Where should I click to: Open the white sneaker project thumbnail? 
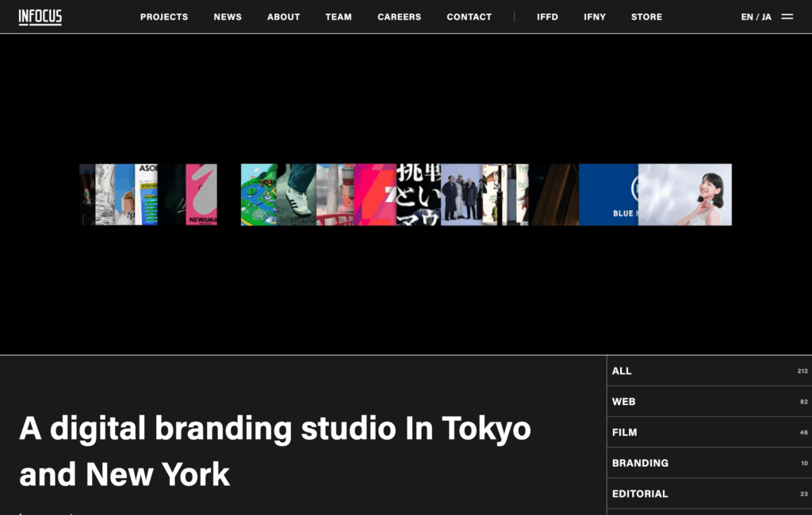click(x=297, y=195)
